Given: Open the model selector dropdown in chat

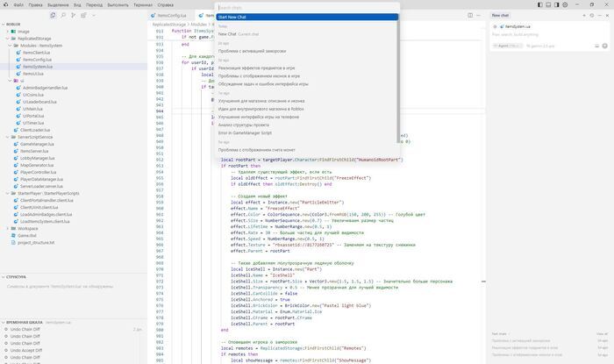Looking at the screenshot, I should [540, 46].
